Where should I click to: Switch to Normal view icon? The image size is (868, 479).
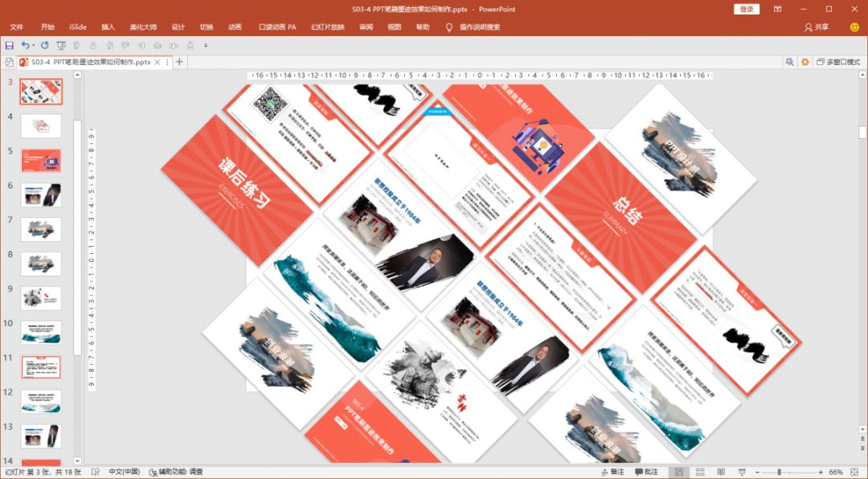point(679,472)
